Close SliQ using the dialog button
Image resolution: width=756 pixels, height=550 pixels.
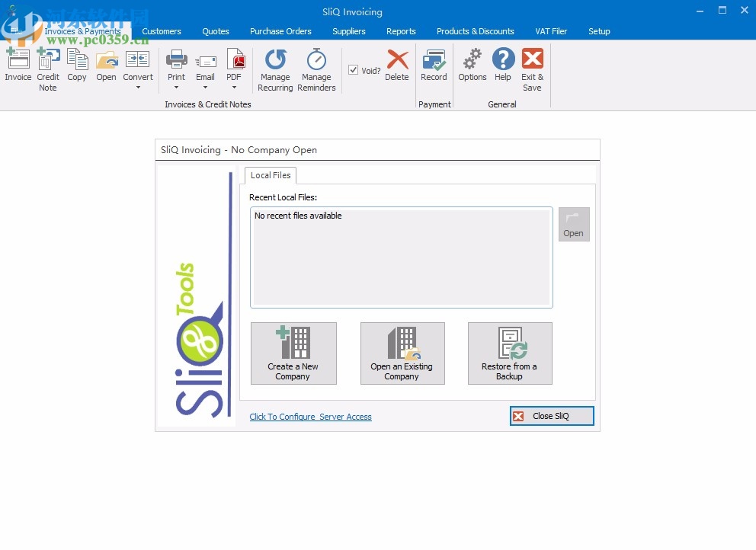point(551,416)
